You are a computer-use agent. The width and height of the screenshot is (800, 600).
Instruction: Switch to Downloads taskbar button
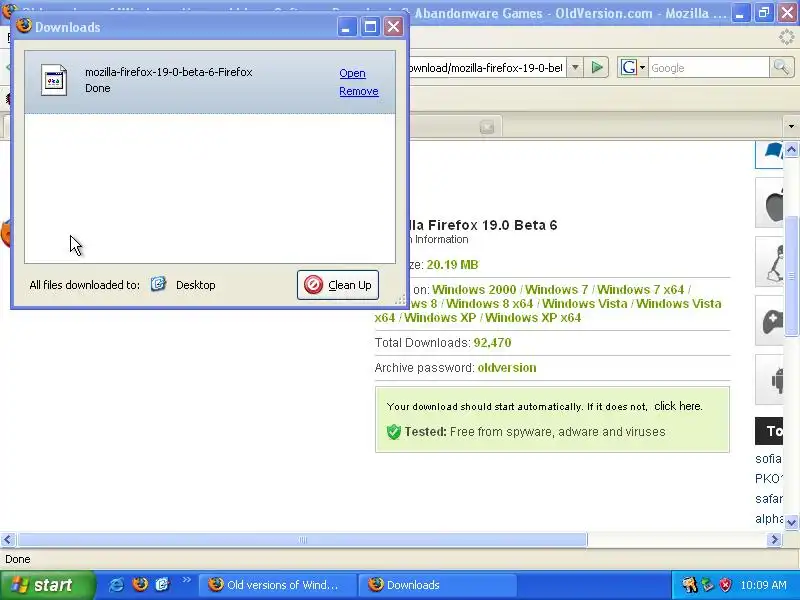click(437, 585)
